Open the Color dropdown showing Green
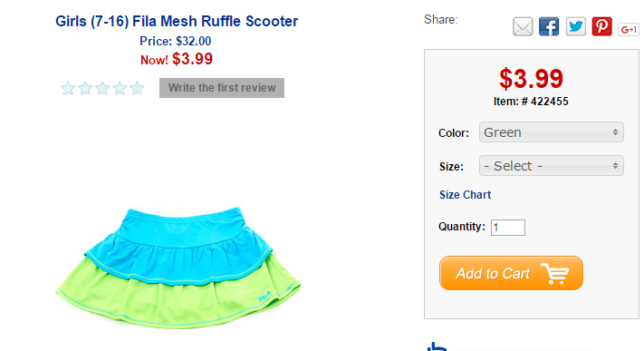 (552, 132)
